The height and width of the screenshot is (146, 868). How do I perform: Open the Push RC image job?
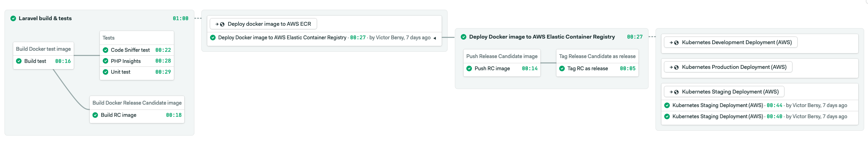[492, 68]
